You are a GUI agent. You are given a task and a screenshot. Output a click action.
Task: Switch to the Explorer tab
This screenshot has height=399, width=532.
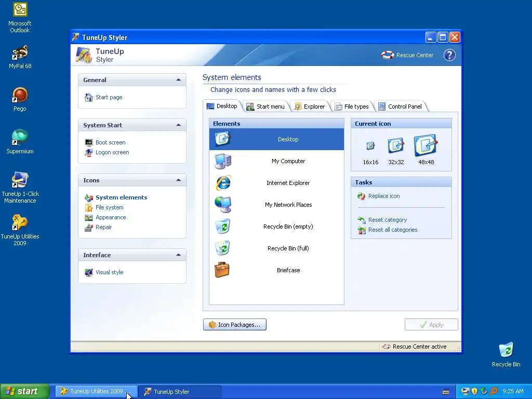tap(310, 107)
